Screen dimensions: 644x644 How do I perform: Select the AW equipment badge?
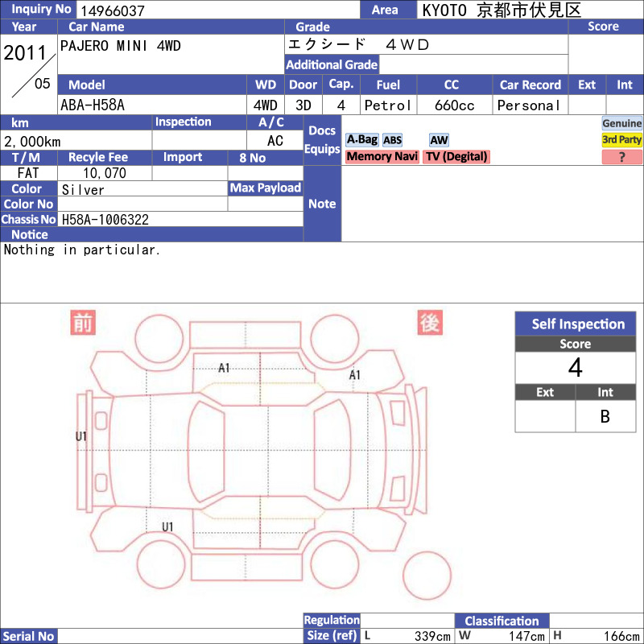[439, 140]
